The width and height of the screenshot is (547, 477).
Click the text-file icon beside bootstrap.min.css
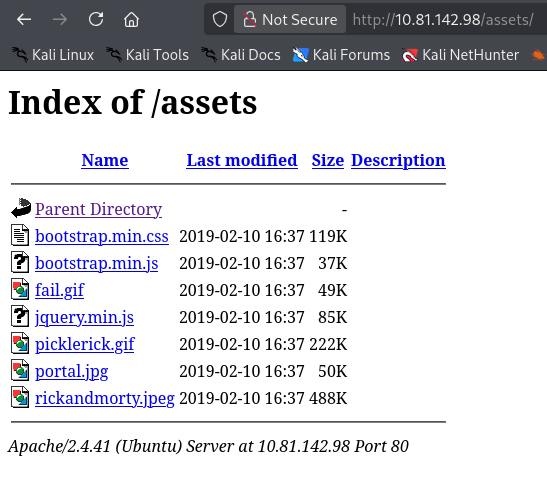click(x=20, y=235)
